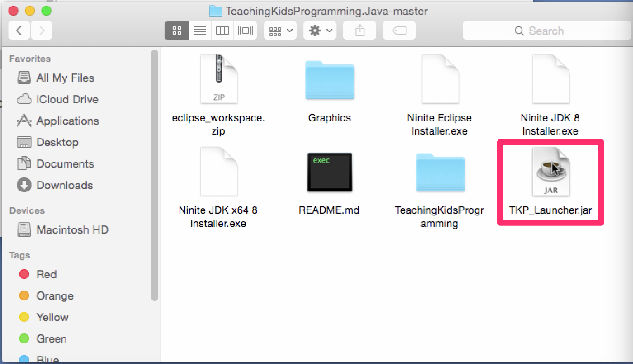Switch to icon view mode
Viewport: 633px width, 364px height.
point(177,31)
